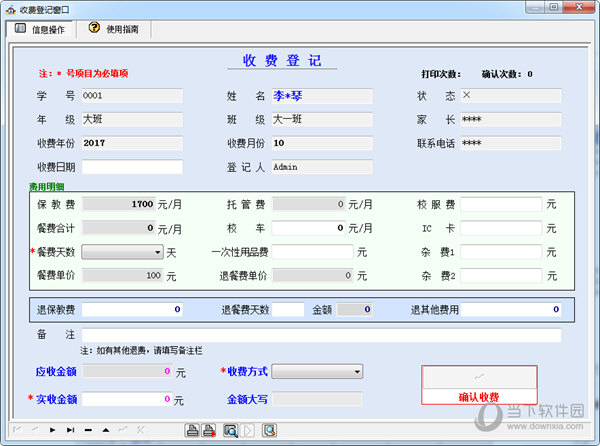The width and height of the screenshot is (600, 446).
Task: Click the 备注 remarks field
Action: [x=321, y=335]
